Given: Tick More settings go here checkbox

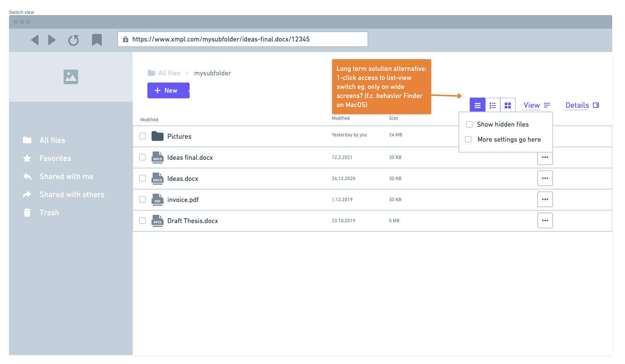Looking at the screenshot, I should [x=468, y=139].
